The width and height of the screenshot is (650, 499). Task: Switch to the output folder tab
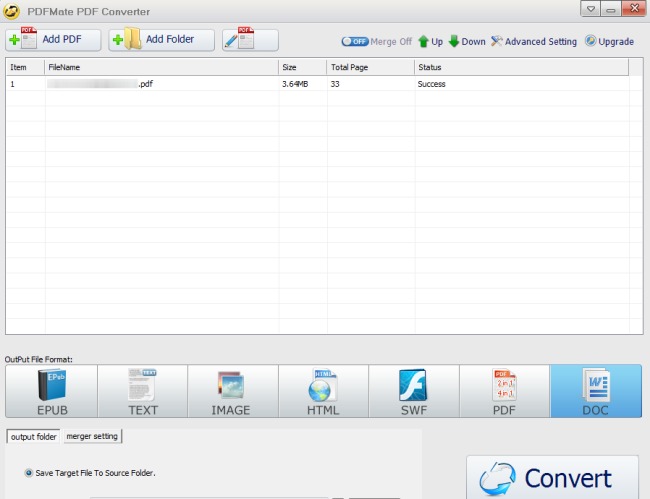coord(34,436)
